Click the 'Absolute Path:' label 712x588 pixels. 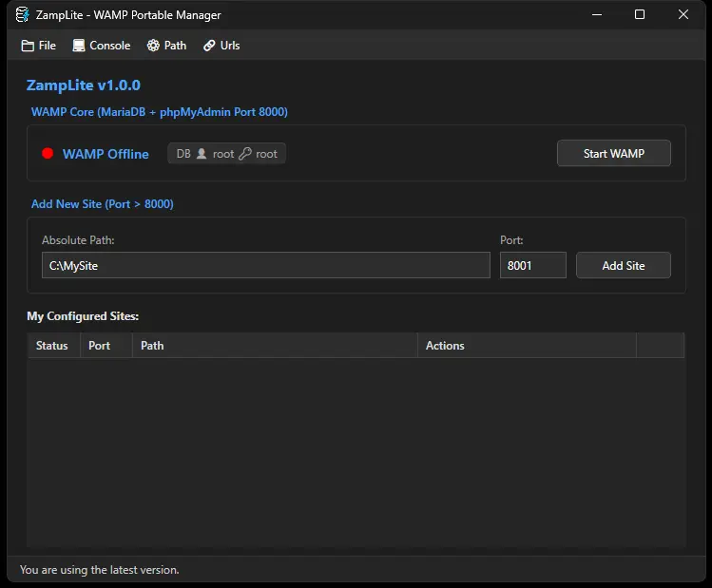pos(78,240)
